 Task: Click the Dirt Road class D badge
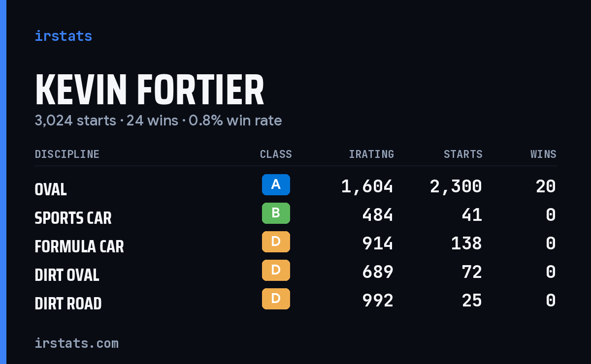(x=276, y=299)
